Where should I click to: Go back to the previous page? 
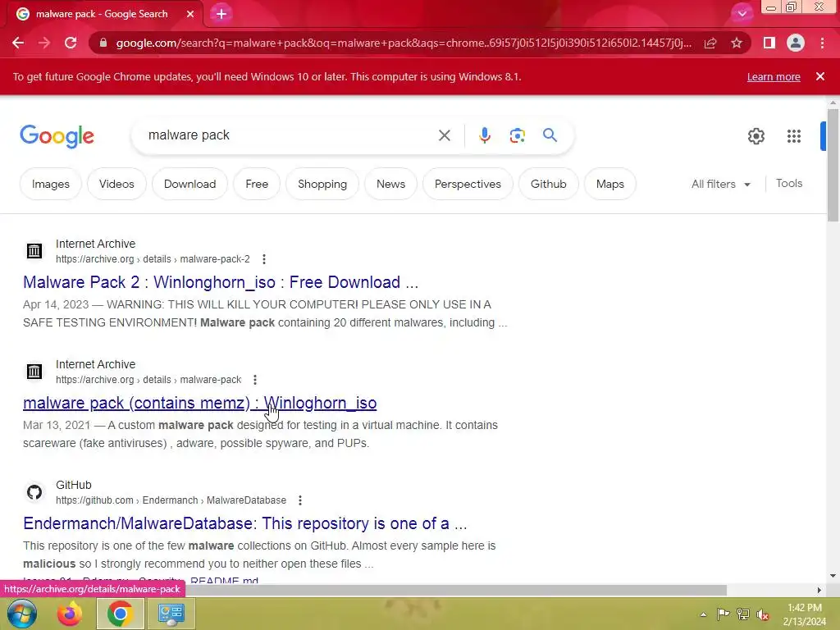(x=18, y=43)
